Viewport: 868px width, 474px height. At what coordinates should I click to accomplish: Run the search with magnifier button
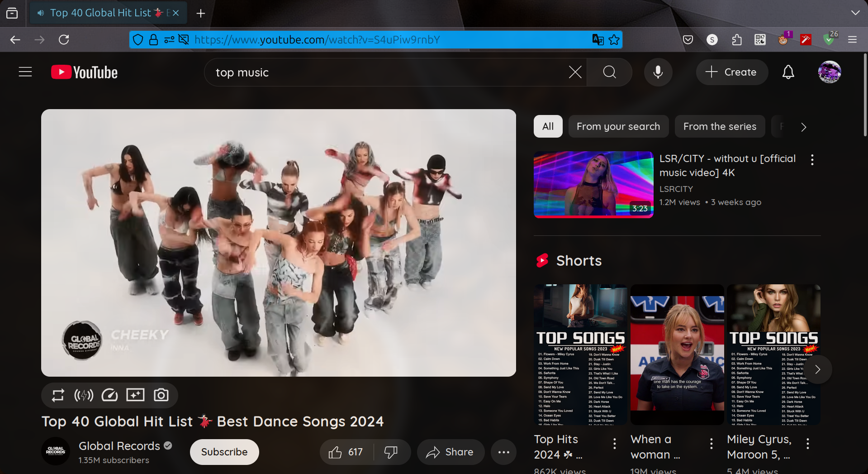[609, 72]
